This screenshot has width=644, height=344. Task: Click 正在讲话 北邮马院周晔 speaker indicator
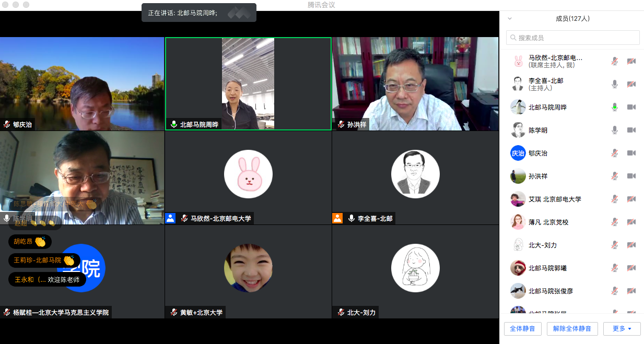(x=199, y=13)
